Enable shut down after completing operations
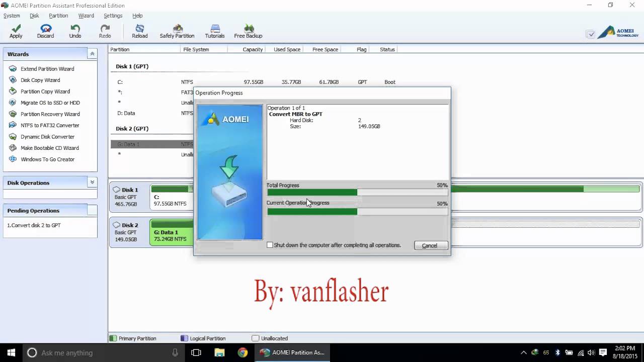The image size is (644, 362). [x=270, y=245]
